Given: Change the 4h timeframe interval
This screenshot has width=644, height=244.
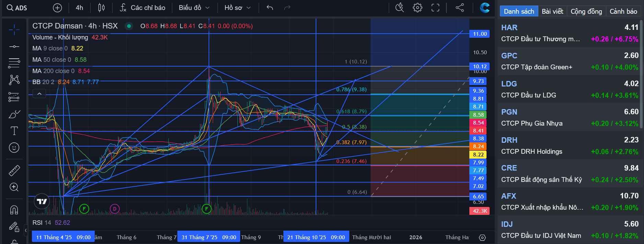Looking at the screenshot, I should [x=79, y=8].
